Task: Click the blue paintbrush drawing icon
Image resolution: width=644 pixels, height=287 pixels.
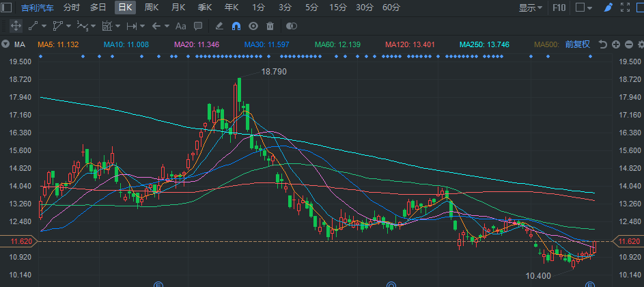Action: pyautogui.click(x=608, y=8)
